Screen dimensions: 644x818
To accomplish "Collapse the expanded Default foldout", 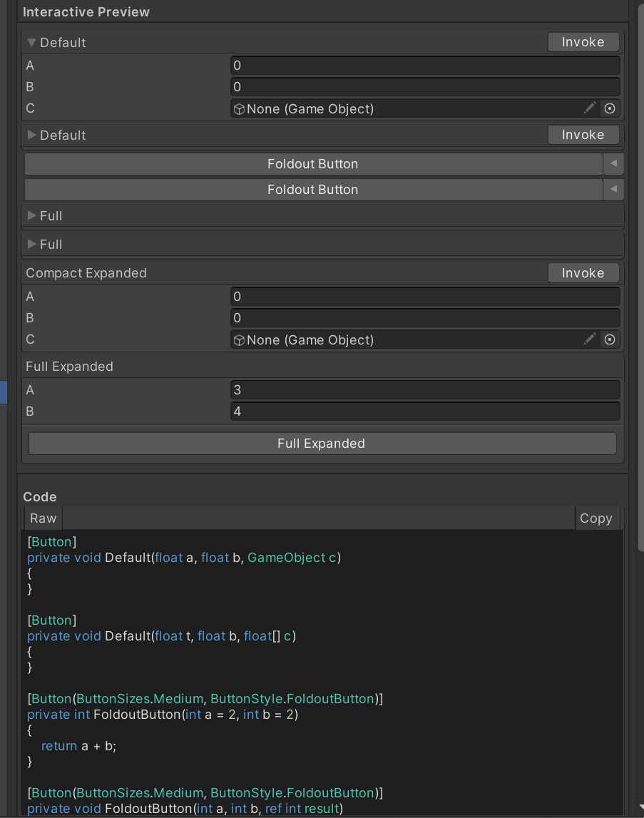I will pyautogui.click(x=31, y=42).
